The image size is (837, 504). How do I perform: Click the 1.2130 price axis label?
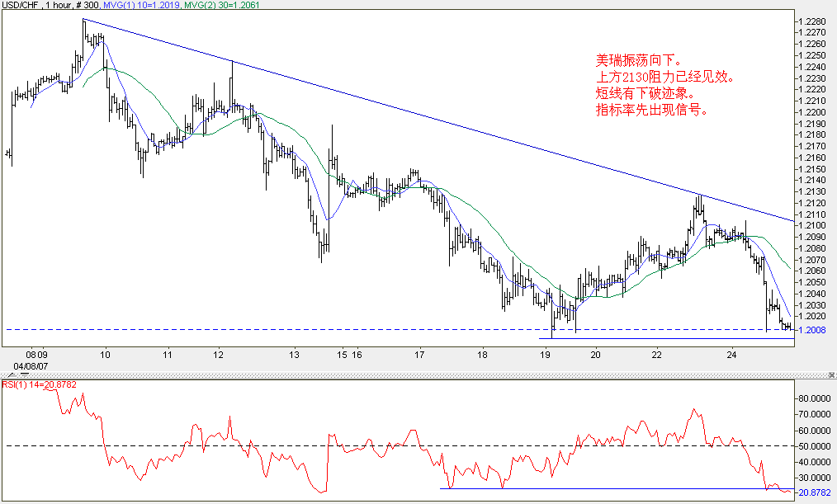click(x=812, y=191)
